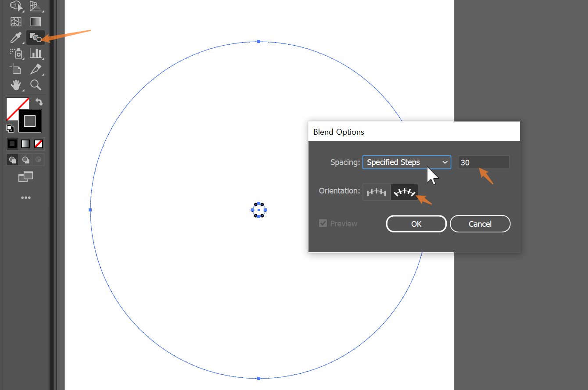This screenshot has width=588, height=390.
Task: Select the Blend tool
Action: tap(36, 38)
